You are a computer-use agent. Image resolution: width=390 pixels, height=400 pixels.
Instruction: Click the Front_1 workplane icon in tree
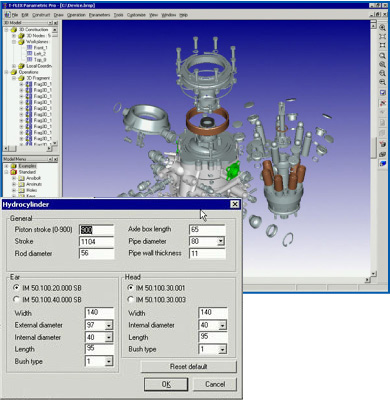pyautogui.click(x=29, y=48)
